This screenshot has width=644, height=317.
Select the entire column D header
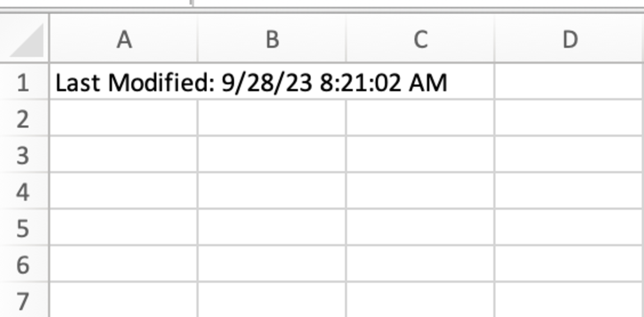coord(568,38)
